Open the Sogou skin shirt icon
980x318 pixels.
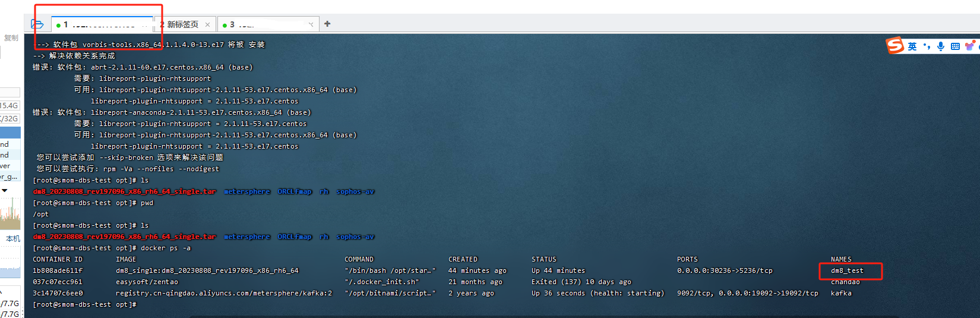coord(970,46)
